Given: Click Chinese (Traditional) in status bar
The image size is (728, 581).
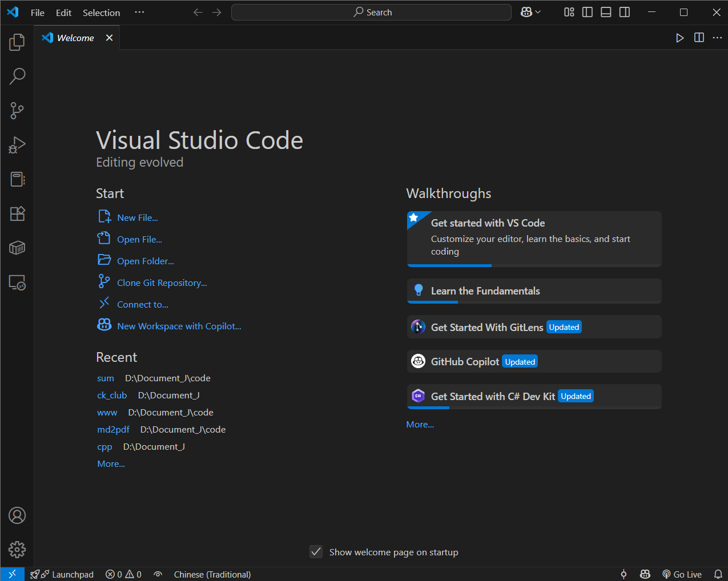Looking at the screenshot, I should [212, 574].
